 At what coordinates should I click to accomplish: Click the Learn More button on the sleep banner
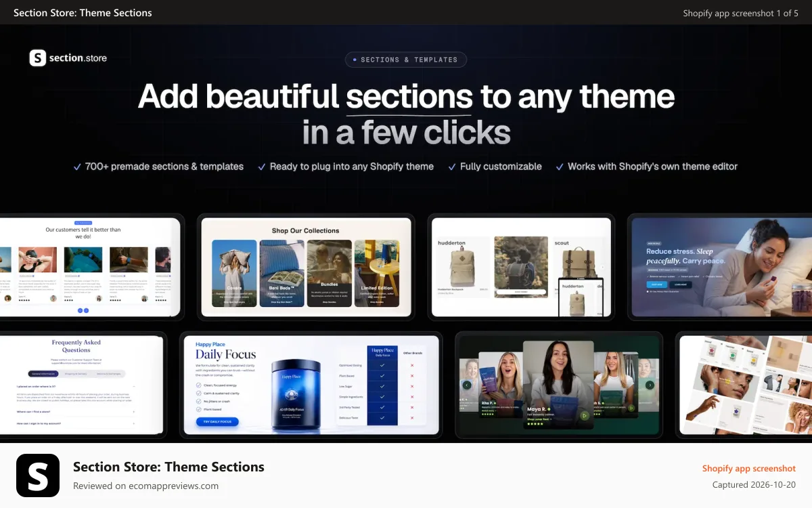[x=681, y=284]
